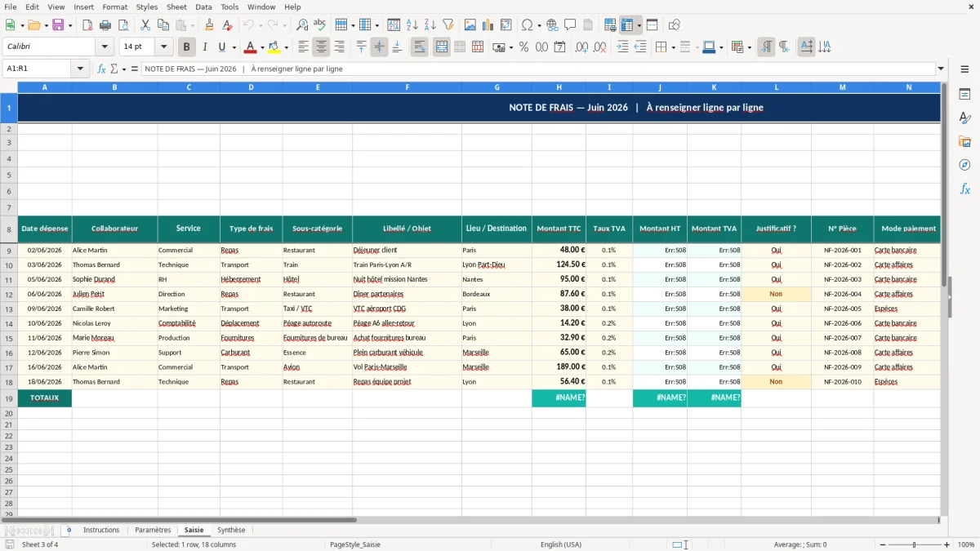Toggle Underline formatting

click(221, 47)
